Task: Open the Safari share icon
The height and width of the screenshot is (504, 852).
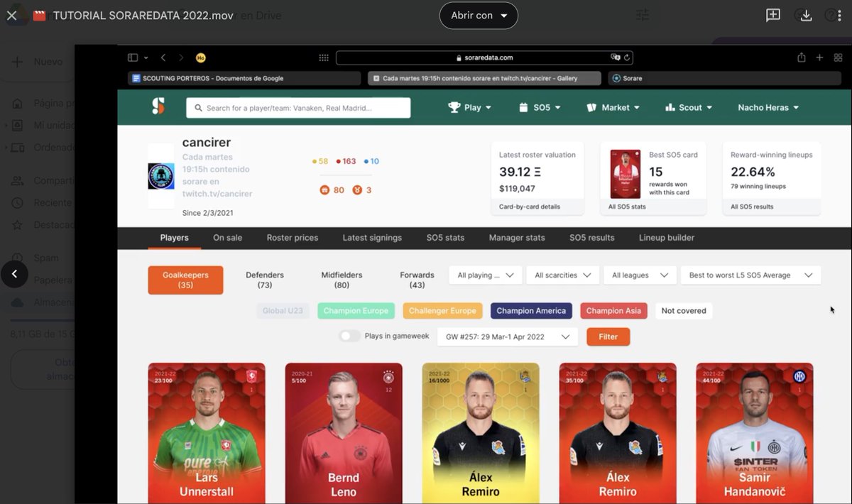Action: (801, 57)
